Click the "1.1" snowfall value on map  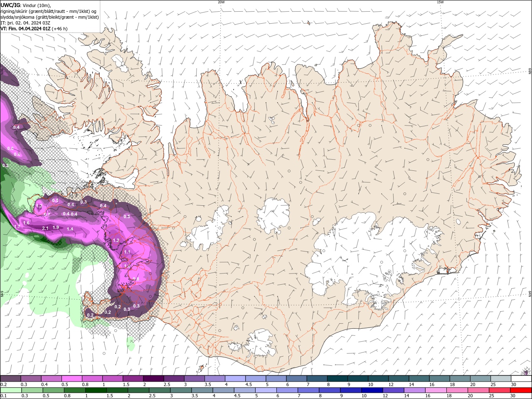pyautogui.click(x=127, y=252)
